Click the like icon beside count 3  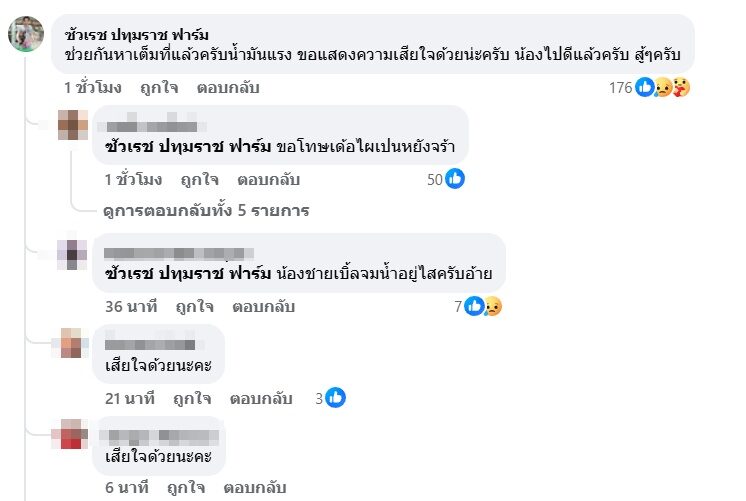pos(335,398)
